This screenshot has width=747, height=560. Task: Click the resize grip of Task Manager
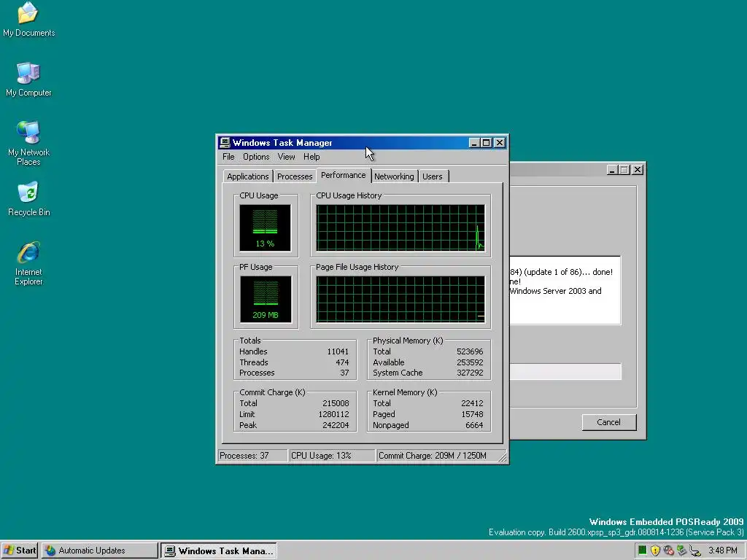[503, 458]
